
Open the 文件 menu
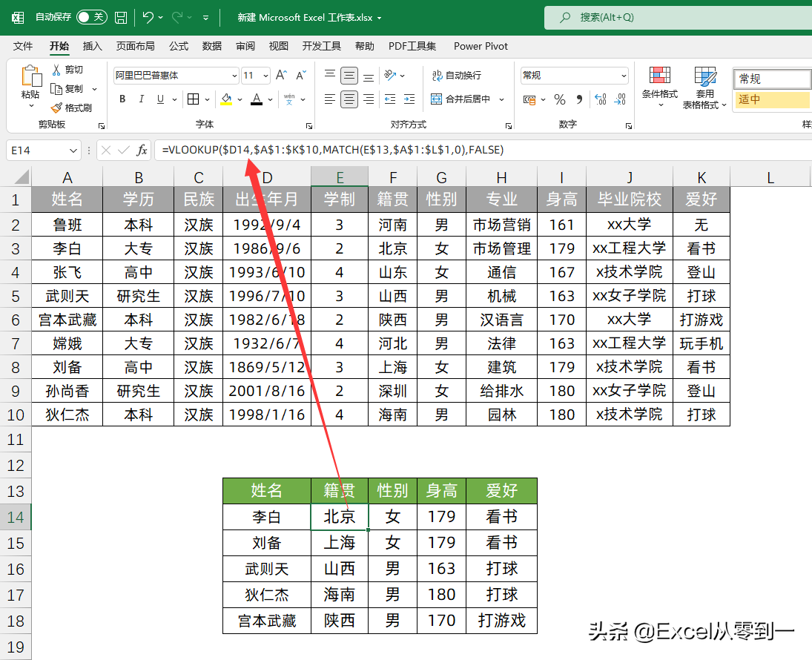[23, 46]
